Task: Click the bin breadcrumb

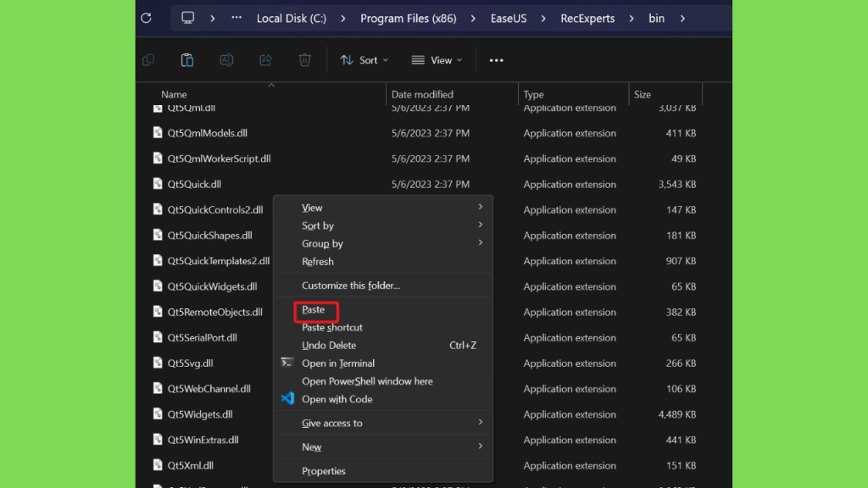Action: point(657,19)
